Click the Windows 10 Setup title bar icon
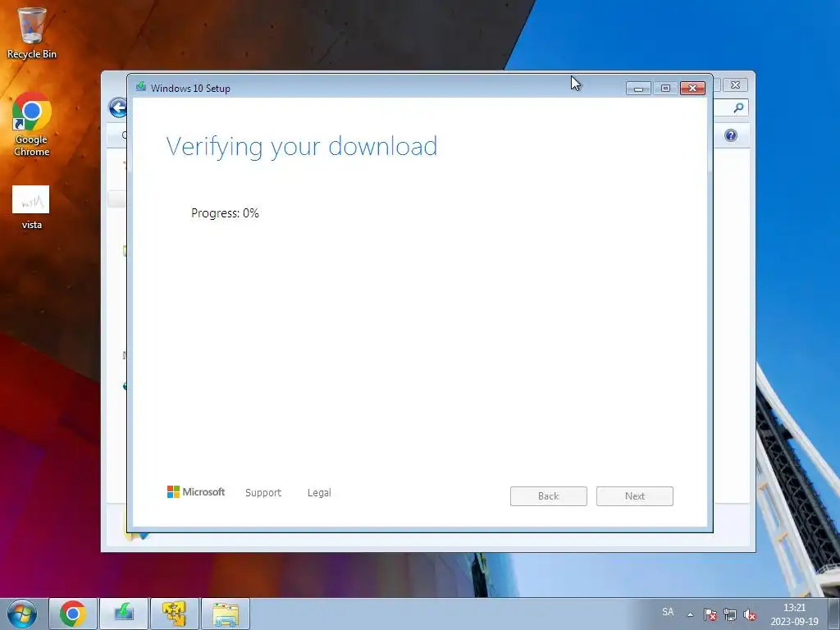 [141, 87]
